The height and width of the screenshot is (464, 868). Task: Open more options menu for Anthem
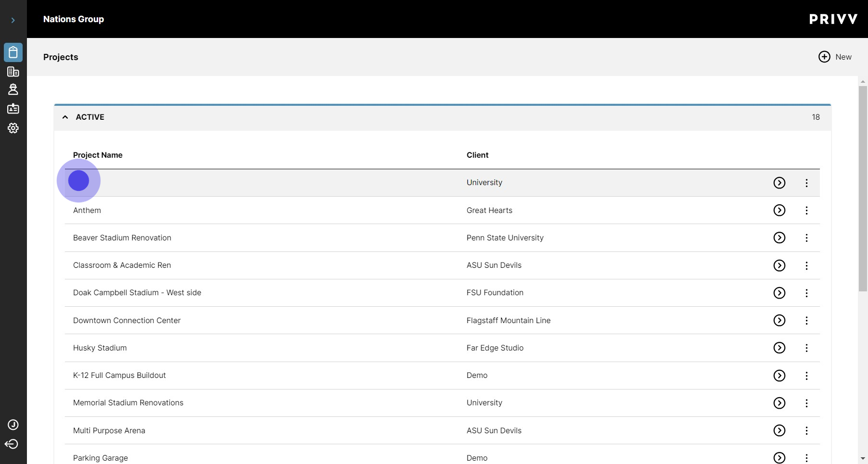pyautogui.click(x=806, y=210)
